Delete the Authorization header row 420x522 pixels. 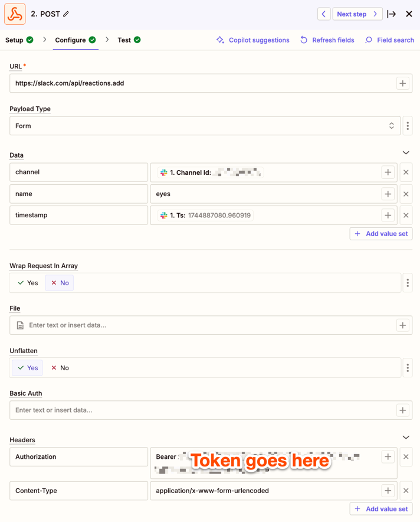(x=406, y=457)
